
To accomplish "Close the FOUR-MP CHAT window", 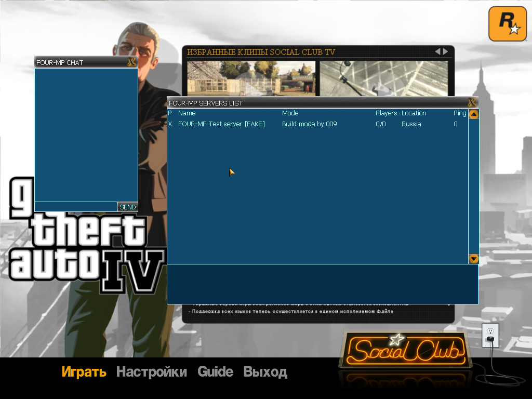I will click(131, 62).
